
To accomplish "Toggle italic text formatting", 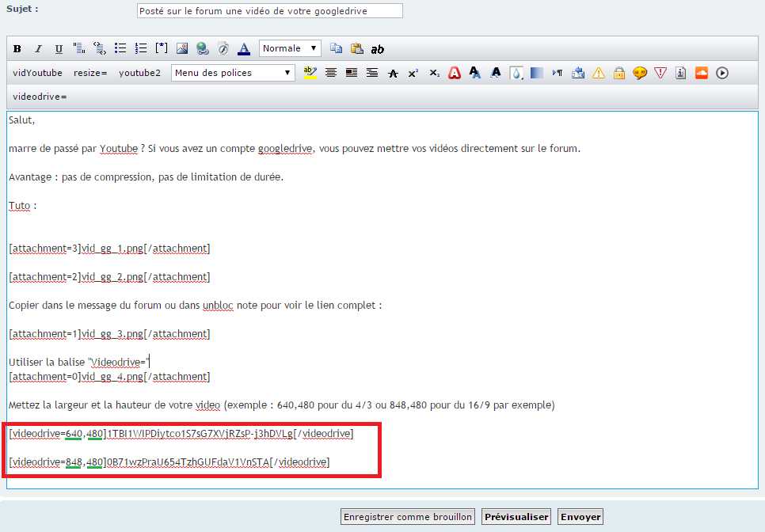I will [x=38, y=49].
